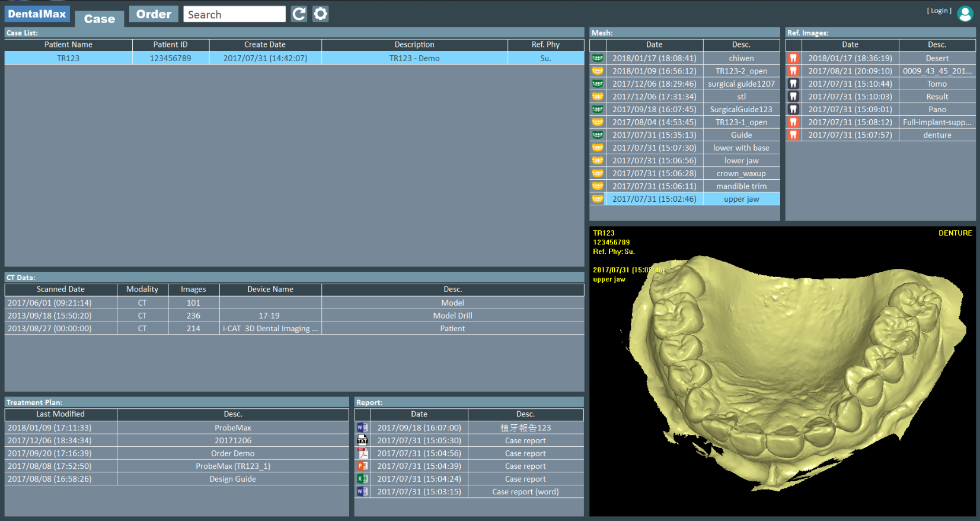Select CT scan dated 2017/06/01 Model

[295, 303]
